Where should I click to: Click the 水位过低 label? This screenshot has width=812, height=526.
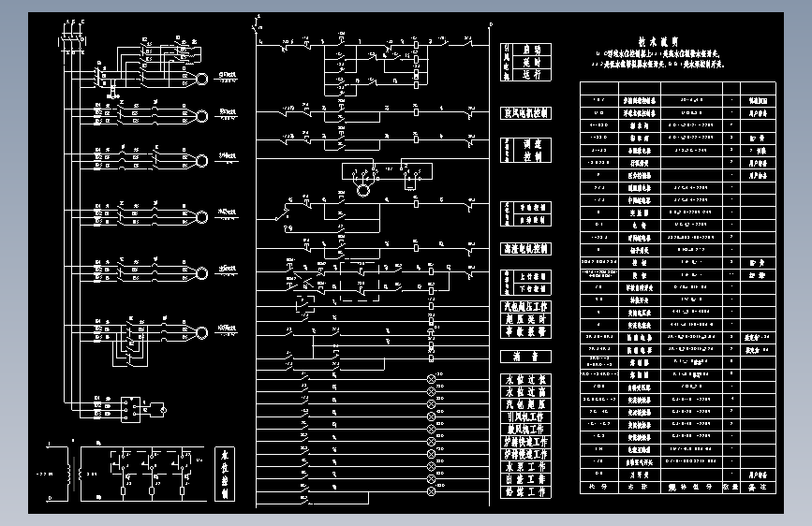[x=525, y=379]
